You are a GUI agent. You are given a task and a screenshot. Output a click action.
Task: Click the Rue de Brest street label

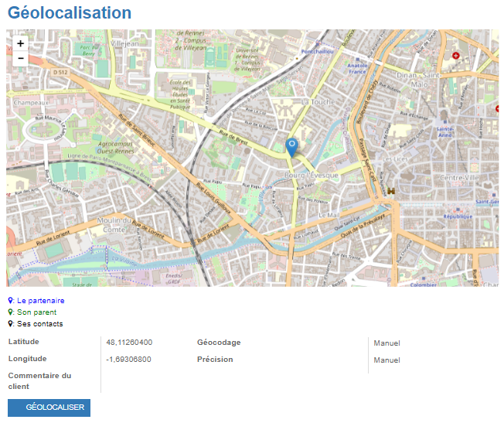pyautogui.click(x=233, y=137)
